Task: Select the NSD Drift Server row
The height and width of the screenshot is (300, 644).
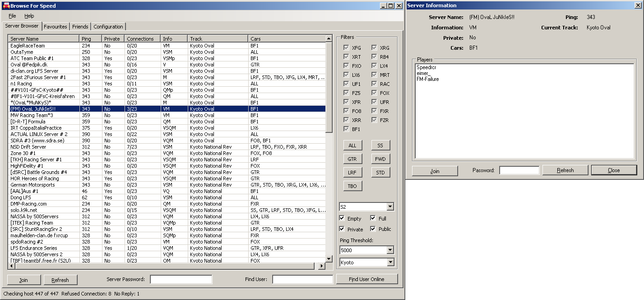Action: pyautogui.click(x=167, y=147)
